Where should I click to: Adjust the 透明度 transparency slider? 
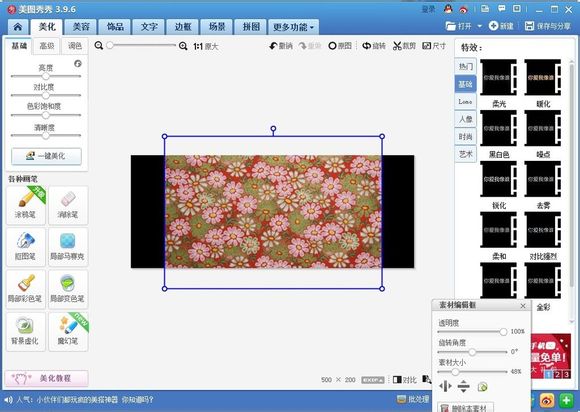pyautogui.click(x=472, y=332)
